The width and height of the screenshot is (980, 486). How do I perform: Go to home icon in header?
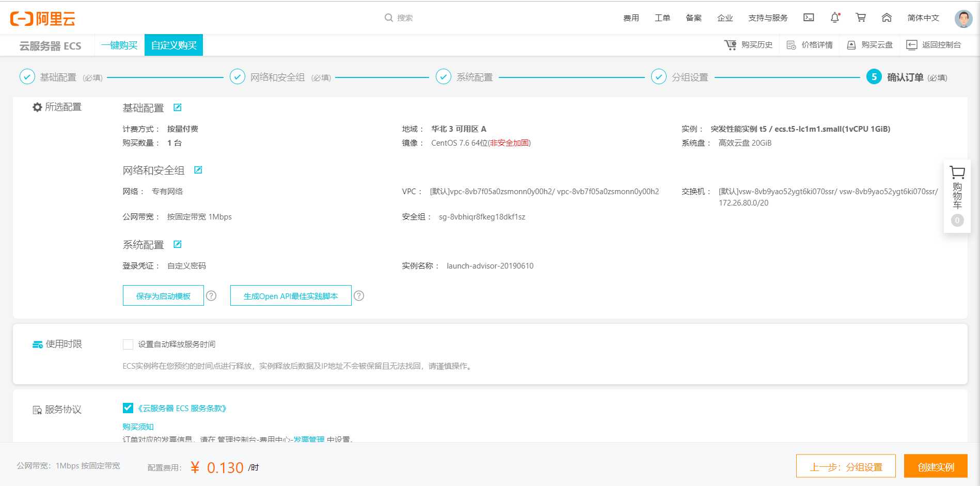[x=887, y=18]
